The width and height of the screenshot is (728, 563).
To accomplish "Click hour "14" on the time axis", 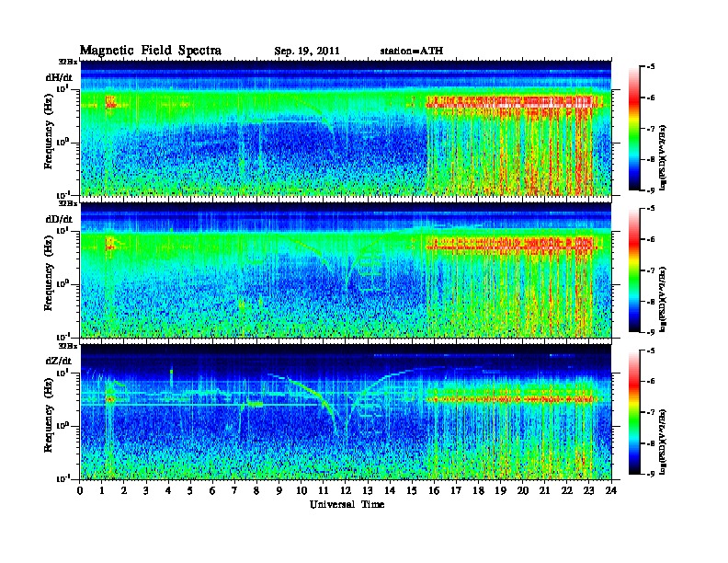I will [x=390, y=491].
